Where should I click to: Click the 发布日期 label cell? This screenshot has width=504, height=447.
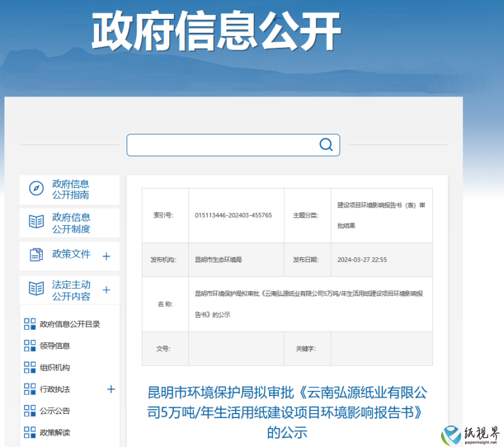(x=307, y=260)
